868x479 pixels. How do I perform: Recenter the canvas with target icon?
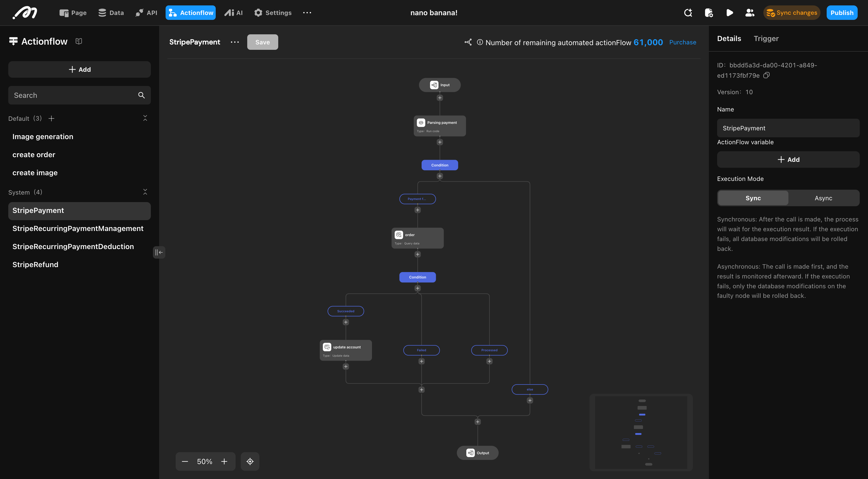250,461
